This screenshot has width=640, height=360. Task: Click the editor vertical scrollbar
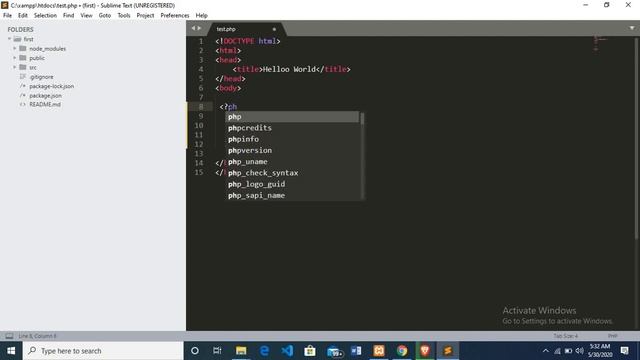(x=636, y=139)
